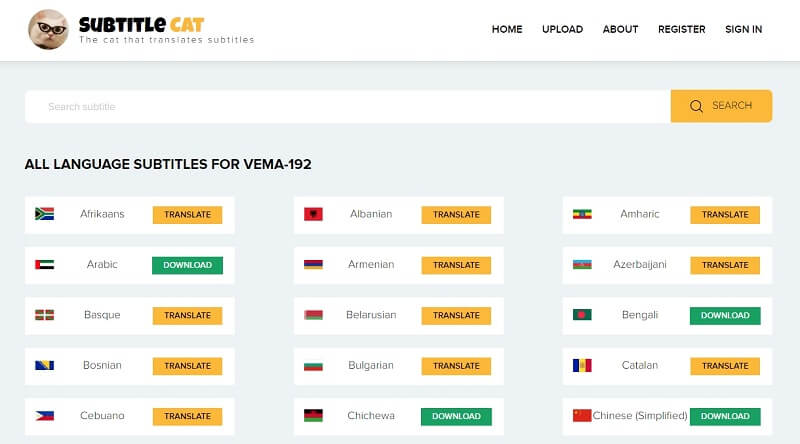
Task: Open the HOME menu item
Action: pyautogui.click(x=507, y=30)
